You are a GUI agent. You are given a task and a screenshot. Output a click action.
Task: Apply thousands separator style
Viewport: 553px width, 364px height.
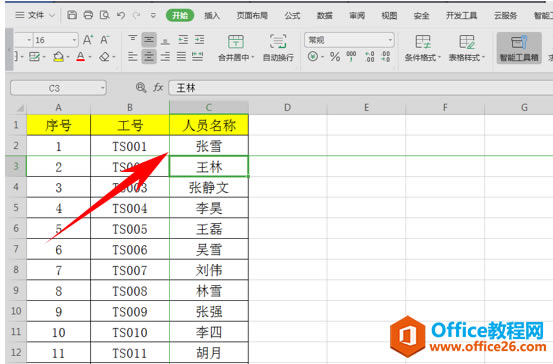351,56
